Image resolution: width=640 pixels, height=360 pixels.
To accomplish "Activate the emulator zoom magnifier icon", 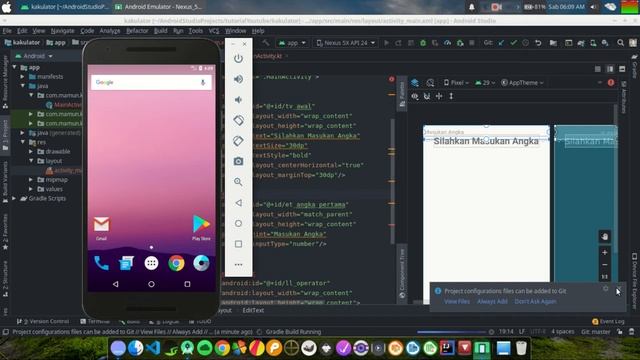I will pyautogui.click(x=238, y=182).
